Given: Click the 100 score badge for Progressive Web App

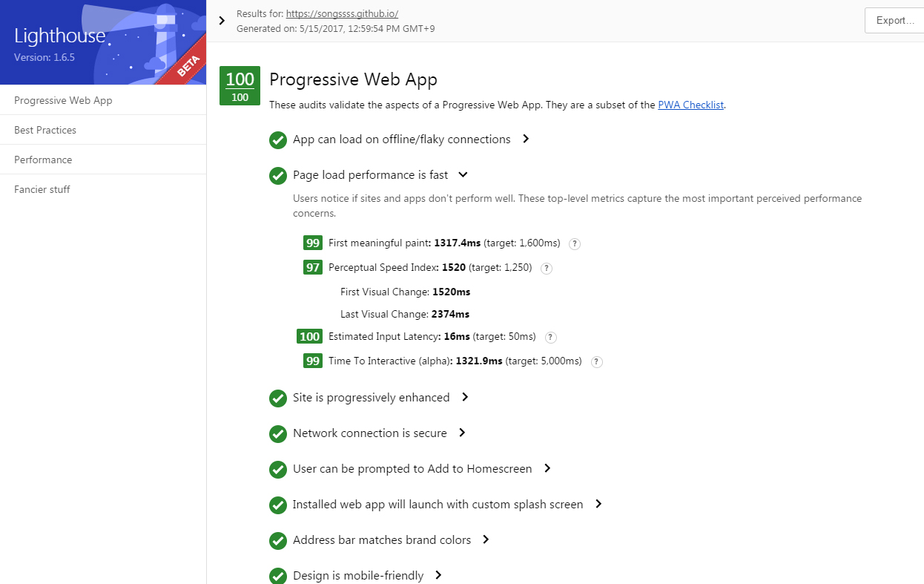Looking at the screenshot, I should click(240, 86).
